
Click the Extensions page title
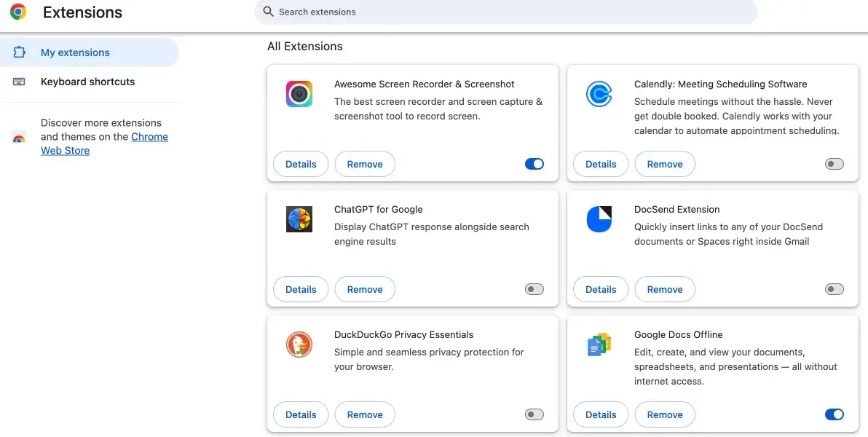[82, 12]
